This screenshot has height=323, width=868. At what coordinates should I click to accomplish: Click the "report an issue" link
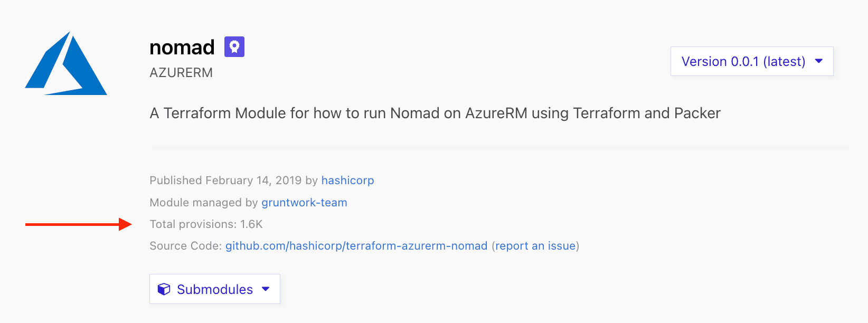coord(535,246)
